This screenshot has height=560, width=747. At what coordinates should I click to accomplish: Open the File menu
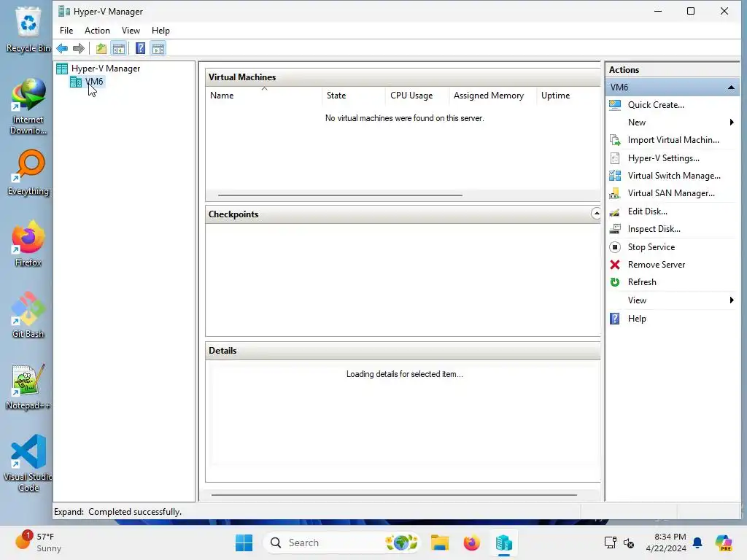tap(66, 31)
